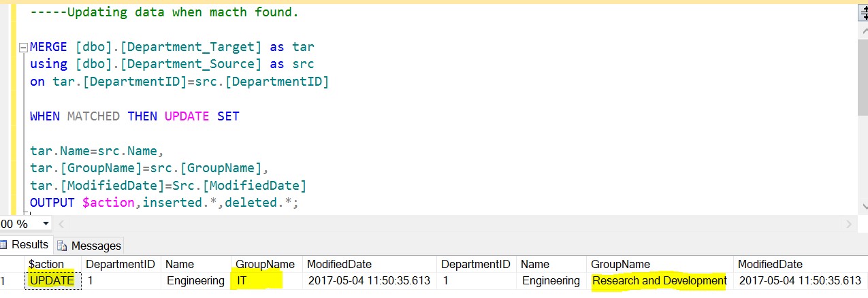Switch to the Results tab
The height and width of the screenshot is (298, 868).
30,245
